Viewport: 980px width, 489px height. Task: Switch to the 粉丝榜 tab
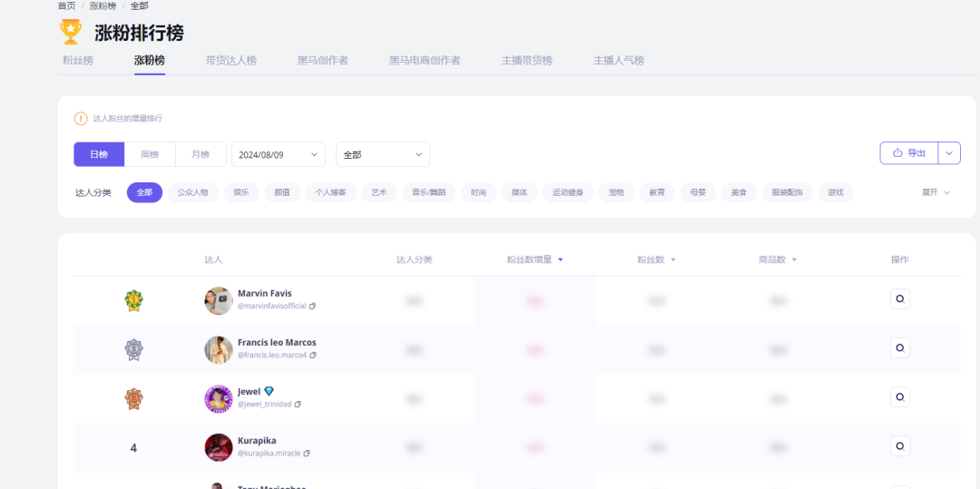78,61
